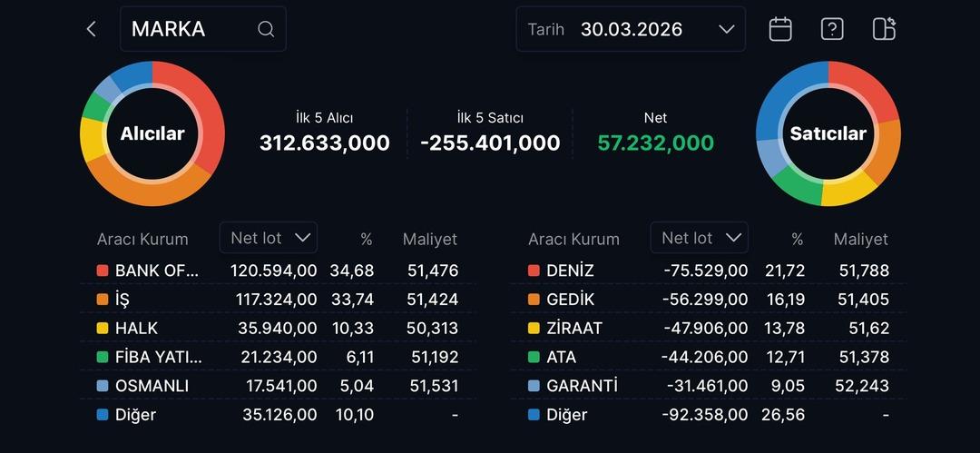Click the panel layout icon
The image size is (980, 453).
884,29
